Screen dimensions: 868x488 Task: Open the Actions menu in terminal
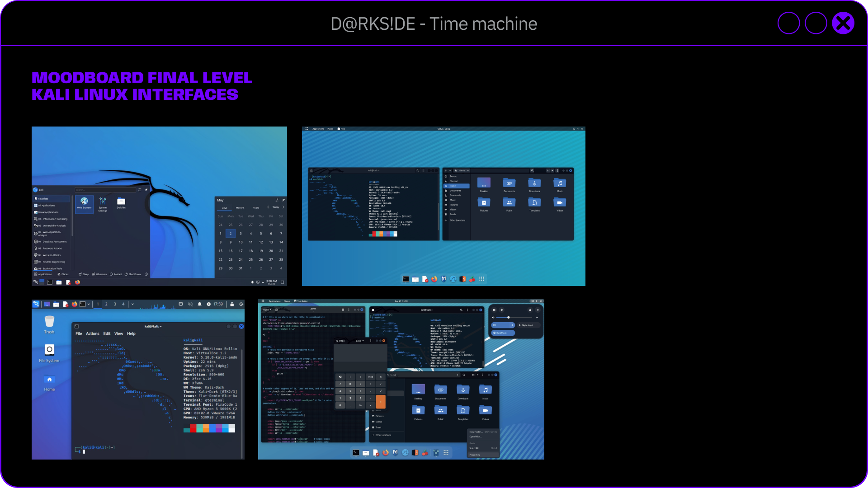point(92,333)
